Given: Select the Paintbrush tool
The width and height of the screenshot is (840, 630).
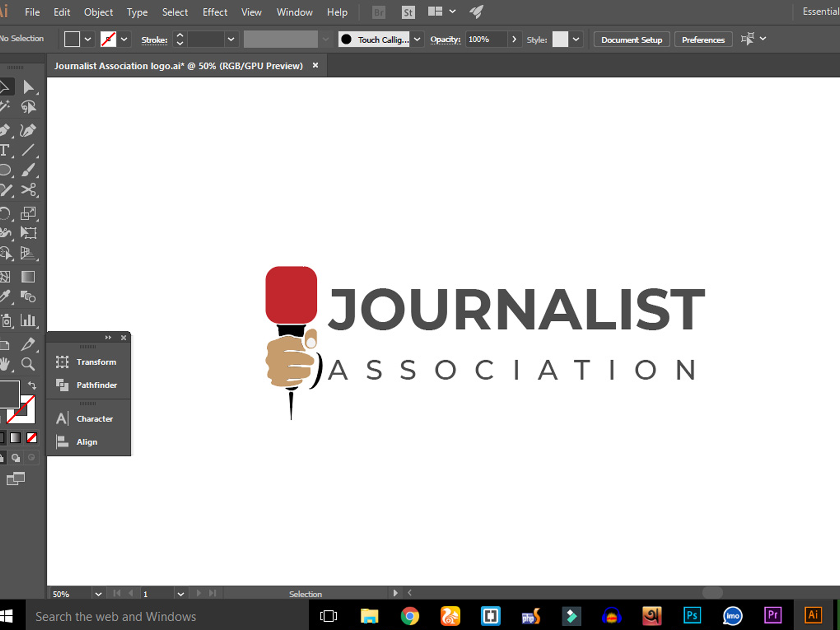Looking at the screenshot, I should click(x=28, y=170).
